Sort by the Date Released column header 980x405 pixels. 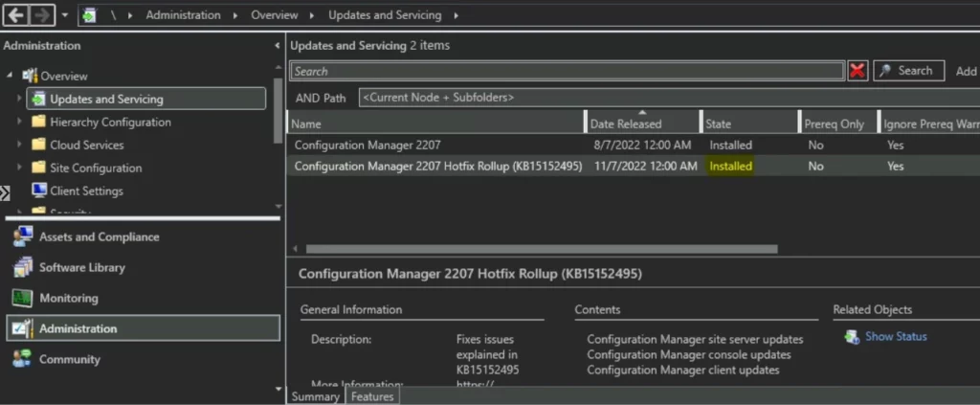tap(642, 124)
